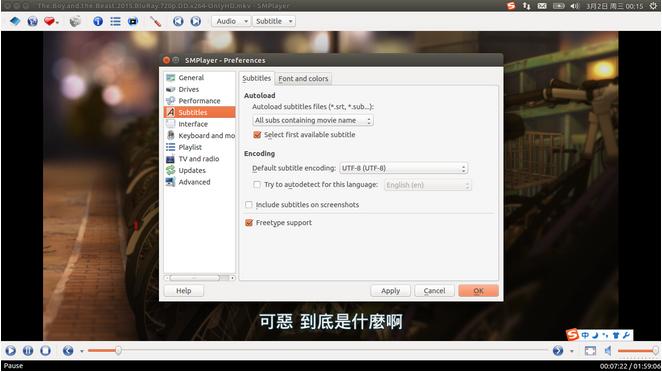Open the English (en) language dropdown

[428, 185]
